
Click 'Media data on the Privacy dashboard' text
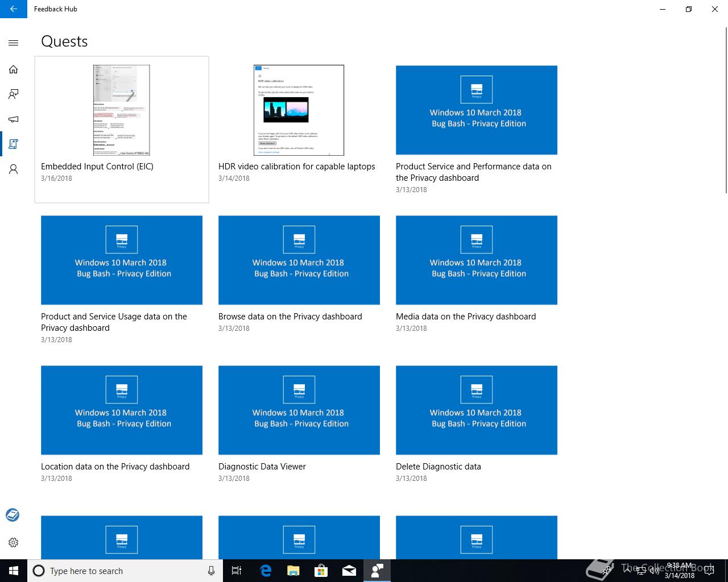pos(466,317)
